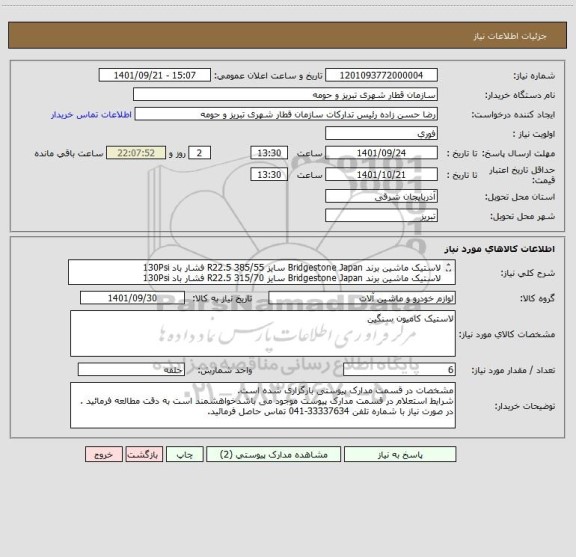
Task: Click the گروه کالا label
Action: [x=537, y=299]
